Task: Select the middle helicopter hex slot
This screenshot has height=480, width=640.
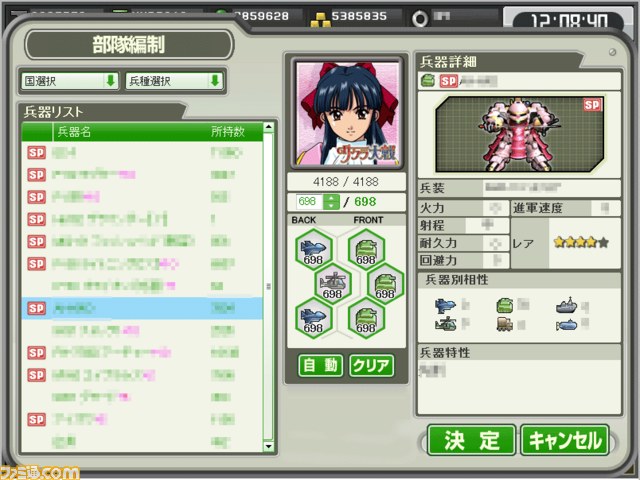Action: pos(333,283)
